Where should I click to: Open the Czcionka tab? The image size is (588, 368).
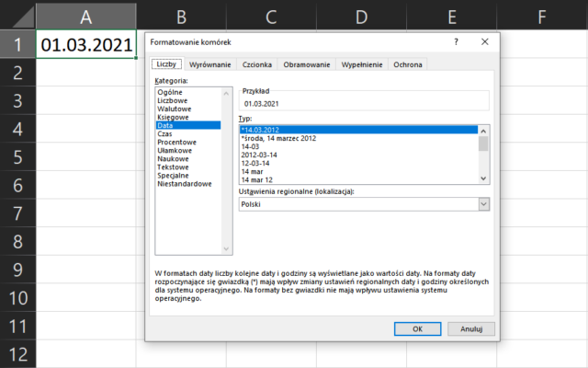pos(257,64)
